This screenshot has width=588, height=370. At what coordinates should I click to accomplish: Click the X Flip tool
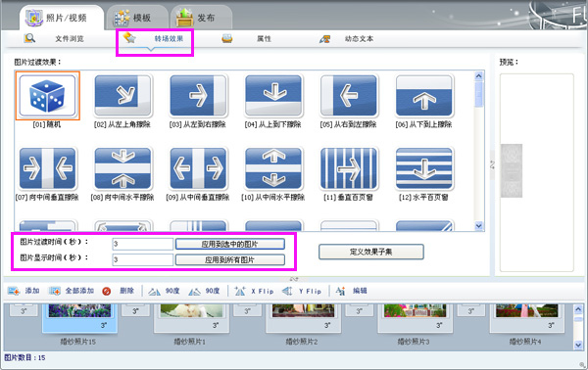click(254, 291)
